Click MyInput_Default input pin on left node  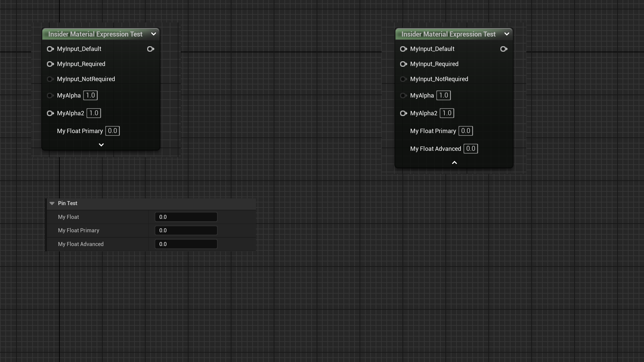(50, 49)
